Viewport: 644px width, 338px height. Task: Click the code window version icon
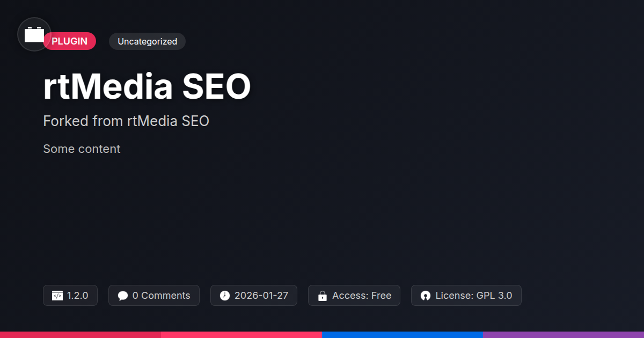click(x=57, y=296)
